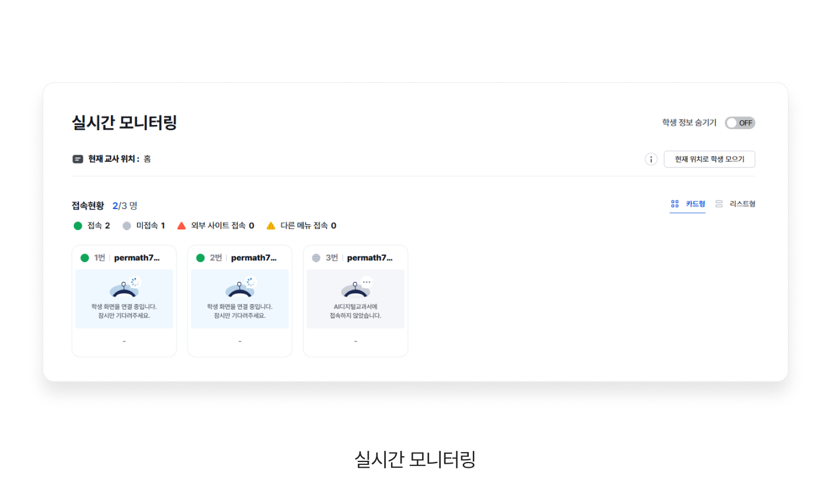The image size is (830, 504).
Task: Click the info circle icon
Action: point(651,159)
